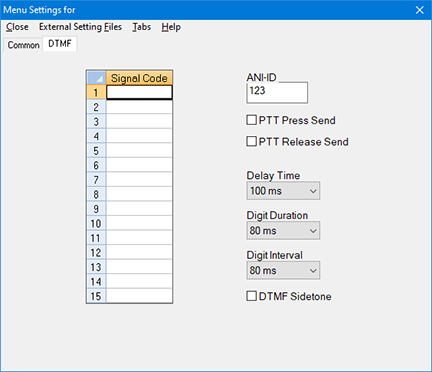432x372 pixels.
Task: Click Signal Code cell in row 1
Action: click(x=139, y=92)
